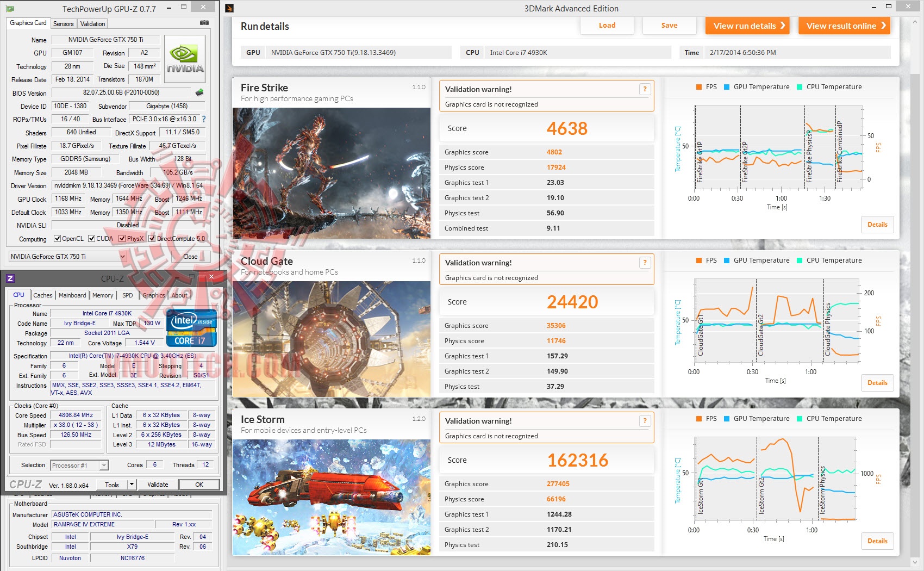Open Ice Storm validation warning help icon

645,421
